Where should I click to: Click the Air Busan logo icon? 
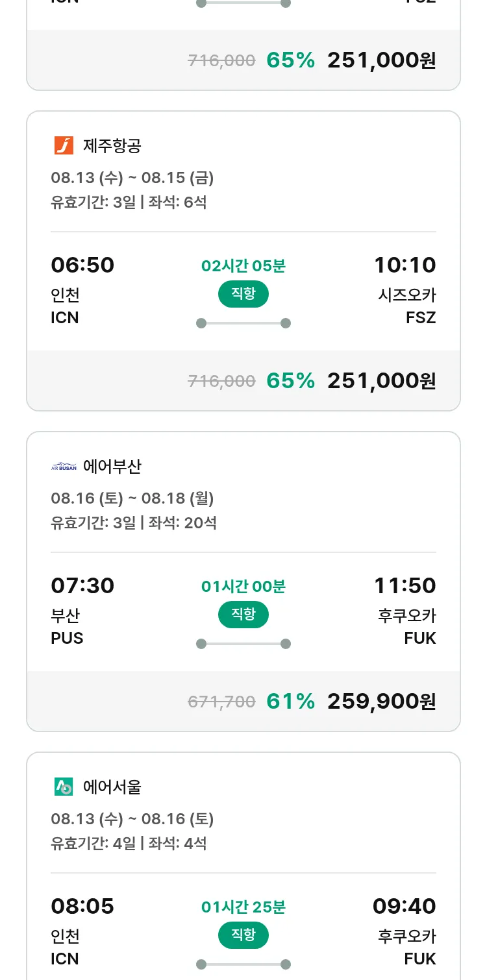click(64, 467)
